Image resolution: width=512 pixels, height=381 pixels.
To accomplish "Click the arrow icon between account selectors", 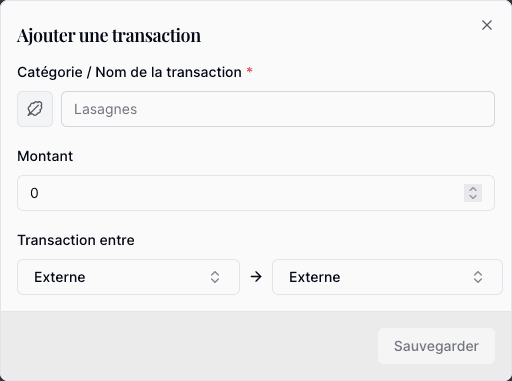I will coord(256,277).
